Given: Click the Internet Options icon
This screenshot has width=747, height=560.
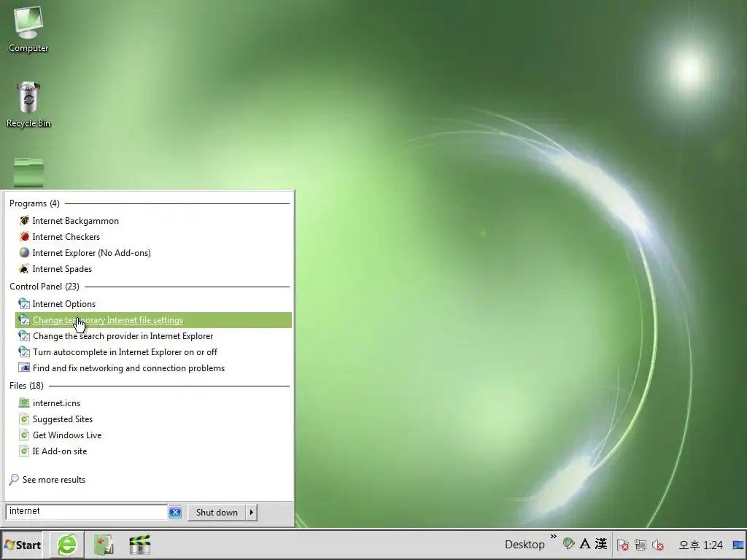Looking at the screenshot, I should pos(24,304).
